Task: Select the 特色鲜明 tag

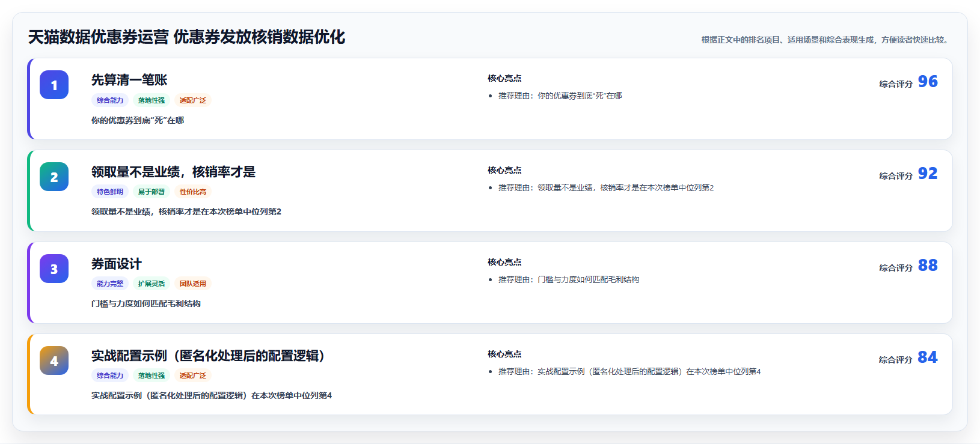Action: pyautogui.click(x=110, y=192)
